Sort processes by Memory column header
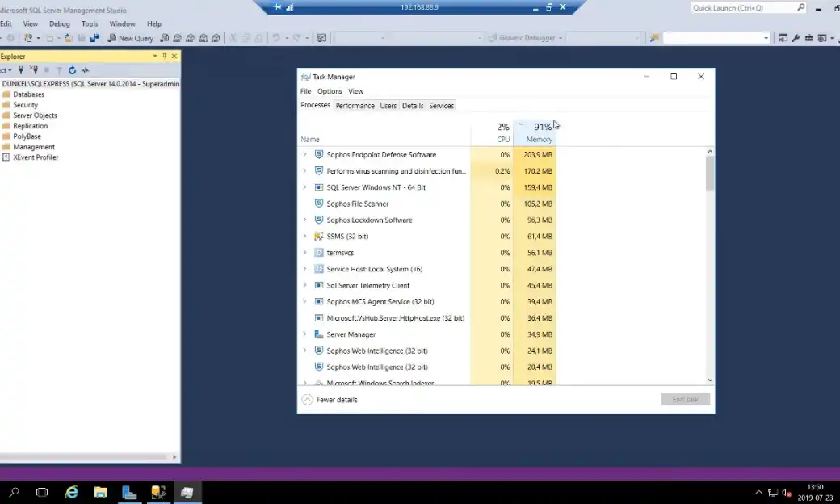 pyautogui.click(x=535, y=132)
